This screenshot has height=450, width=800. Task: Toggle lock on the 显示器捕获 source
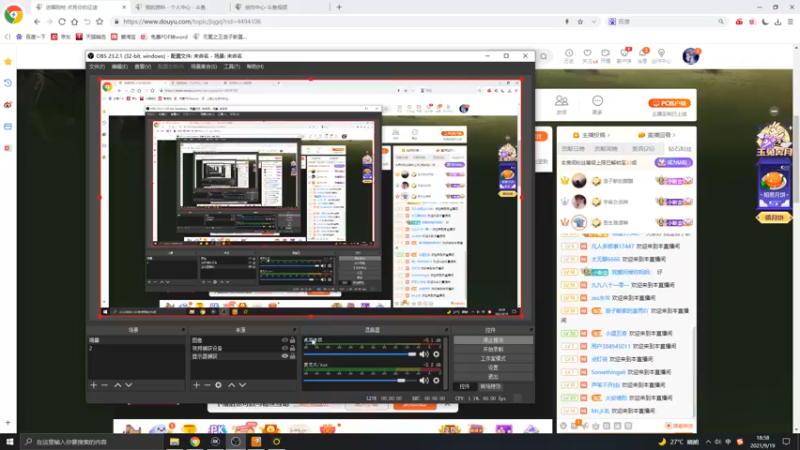point(292,356)
